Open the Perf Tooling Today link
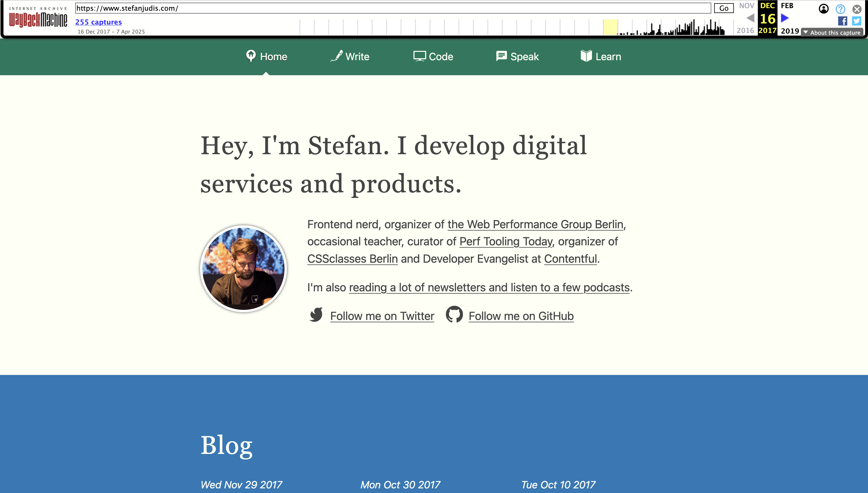Screen dimensions: 868x493 tap(506, 241)
